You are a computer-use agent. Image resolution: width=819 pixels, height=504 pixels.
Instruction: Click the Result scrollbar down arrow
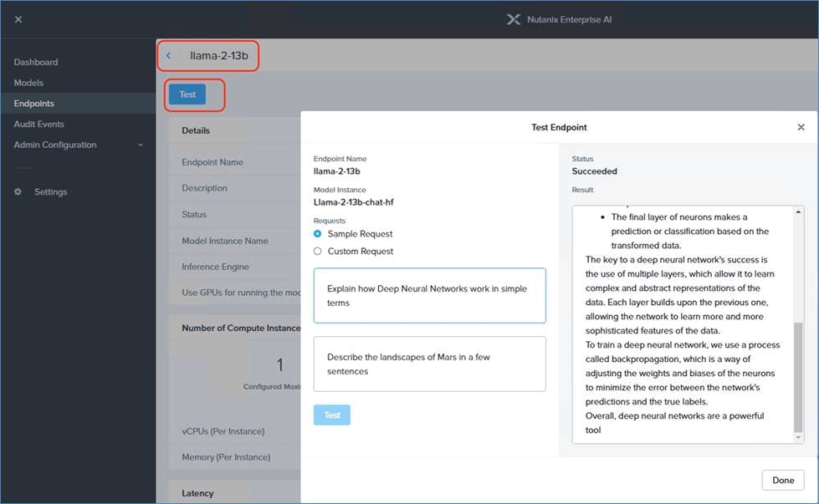[x=798, y=438]
